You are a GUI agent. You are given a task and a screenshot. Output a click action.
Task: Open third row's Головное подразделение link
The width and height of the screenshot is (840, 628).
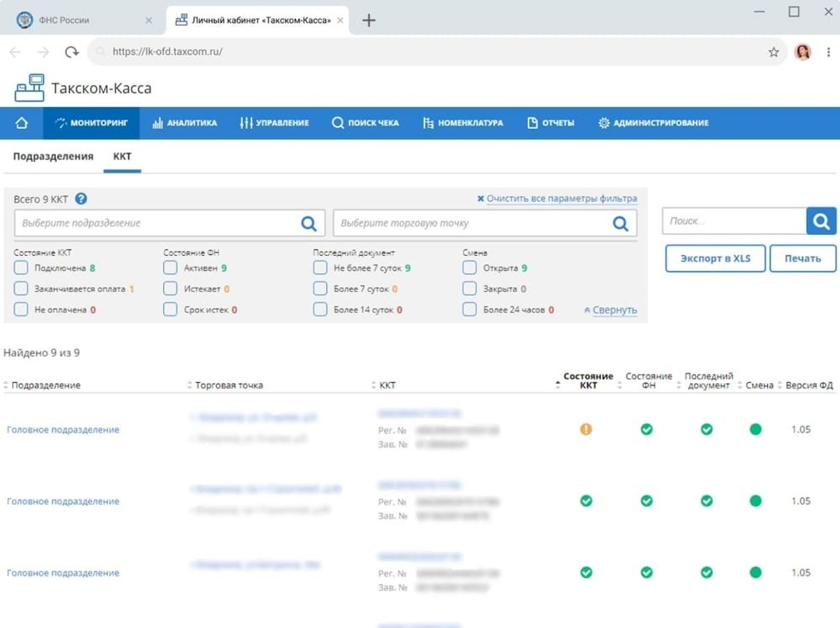coord(63,573)
